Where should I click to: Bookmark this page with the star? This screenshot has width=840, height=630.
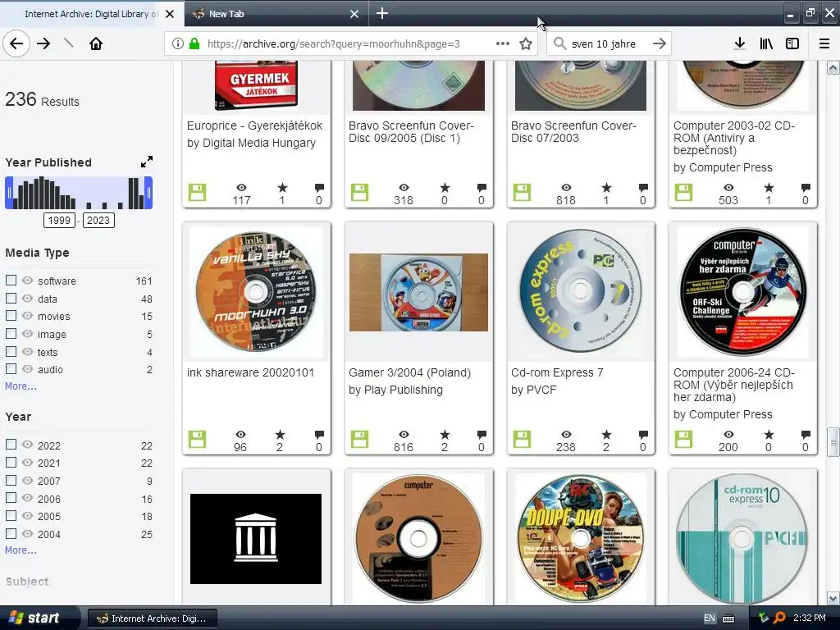tap(526, 43)
